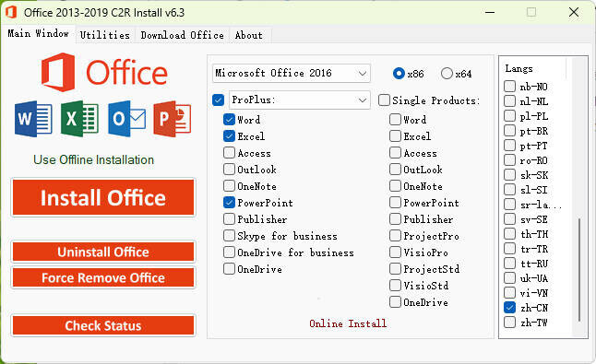Click Uninstall Office button

click(103, 252)
